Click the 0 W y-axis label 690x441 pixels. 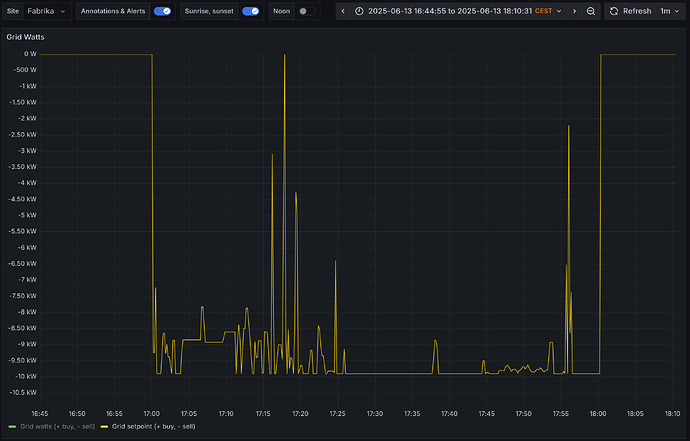tap(30, 54)
